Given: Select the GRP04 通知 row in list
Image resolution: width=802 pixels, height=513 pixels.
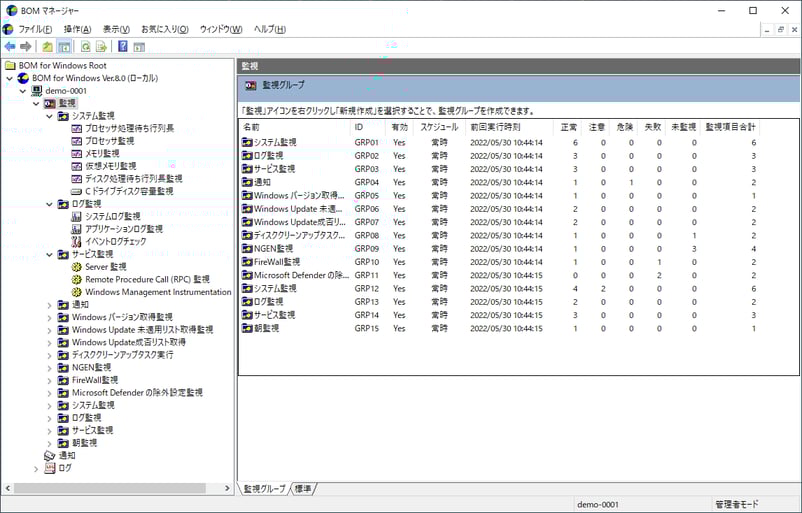Looking at the screenshot, I should [499, 182].
